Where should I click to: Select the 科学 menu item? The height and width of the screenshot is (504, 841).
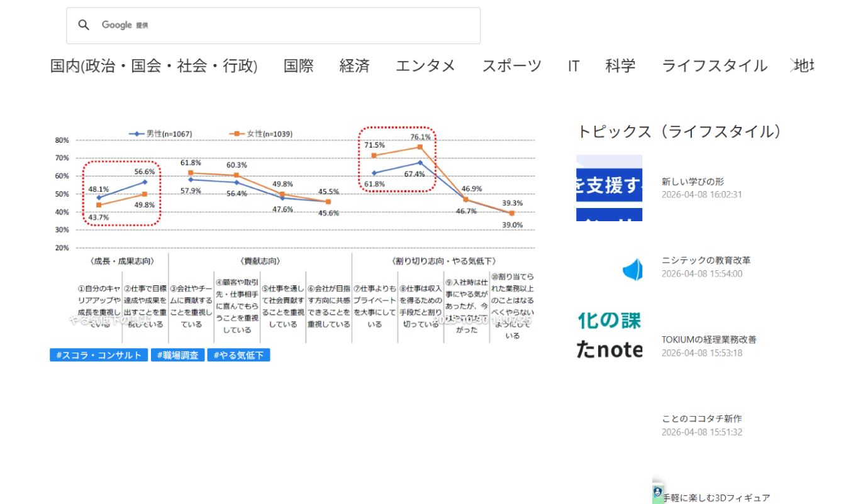[x=620, y=66]
